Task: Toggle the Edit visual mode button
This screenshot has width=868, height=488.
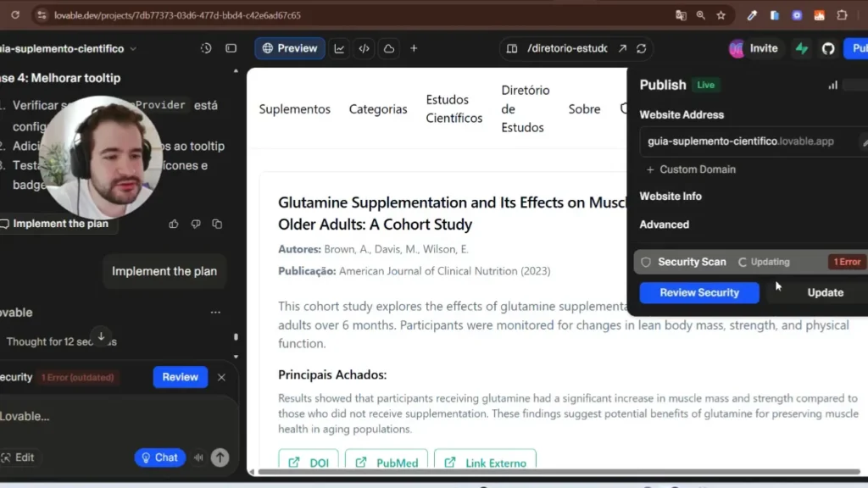Action: [19, 457]
